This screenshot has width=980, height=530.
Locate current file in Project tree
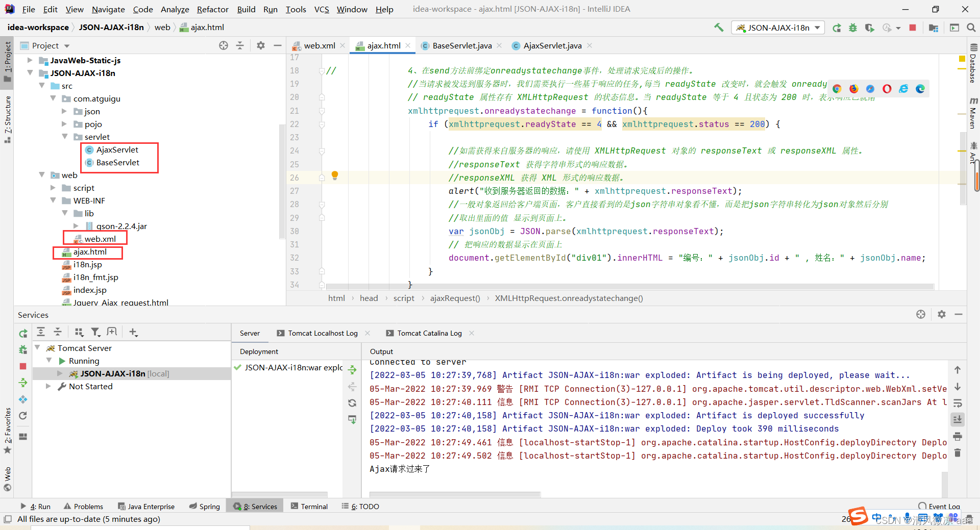pyautogui.click(x=224, y=45)
